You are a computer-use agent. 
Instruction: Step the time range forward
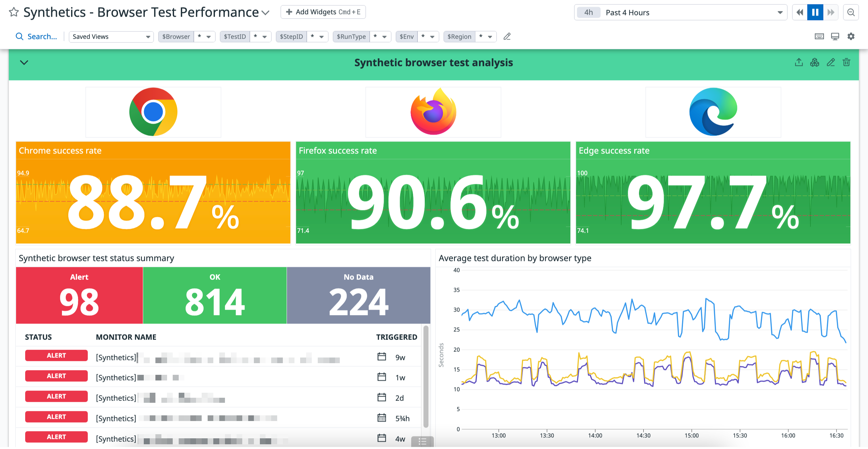(831, 13)
